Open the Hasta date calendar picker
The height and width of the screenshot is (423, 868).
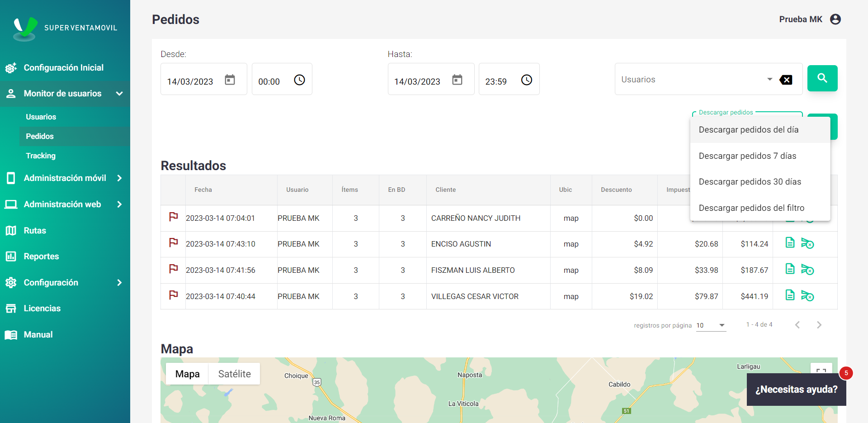click(458, 80)
